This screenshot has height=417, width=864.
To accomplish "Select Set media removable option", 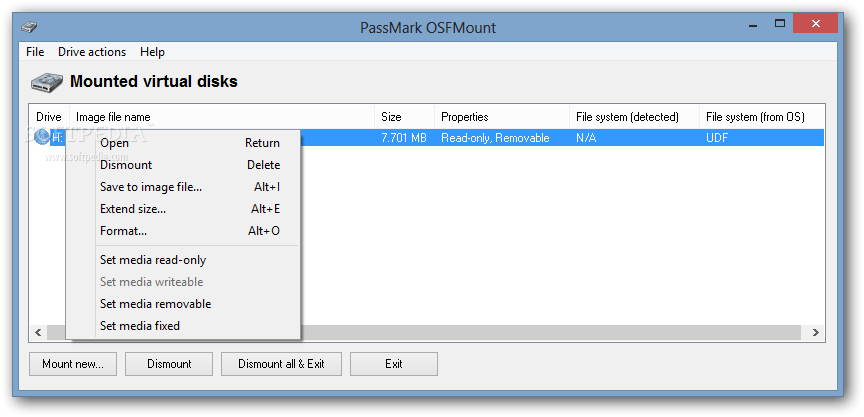I will point(155,304).
